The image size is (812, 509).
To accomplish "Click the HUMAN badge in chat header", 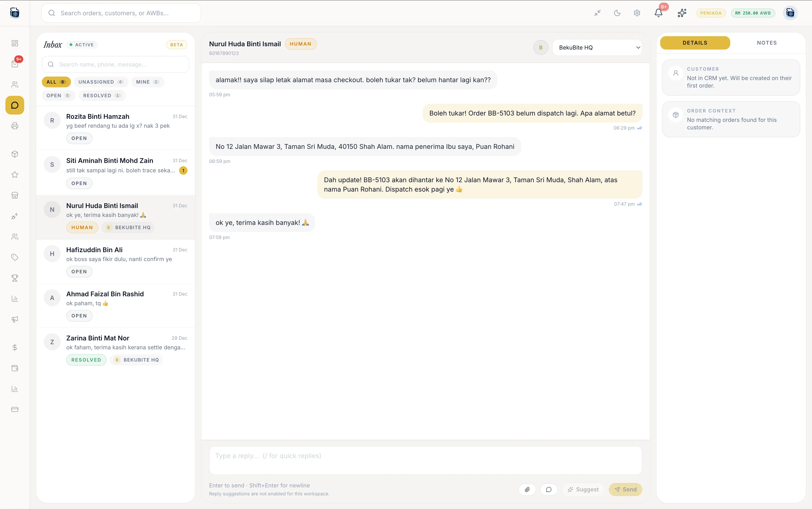I will 301,44.
